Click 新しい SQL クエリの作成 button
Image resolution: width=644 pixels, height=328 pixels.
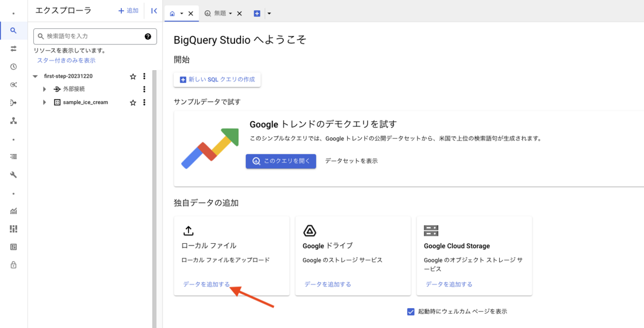click(217, 79)
